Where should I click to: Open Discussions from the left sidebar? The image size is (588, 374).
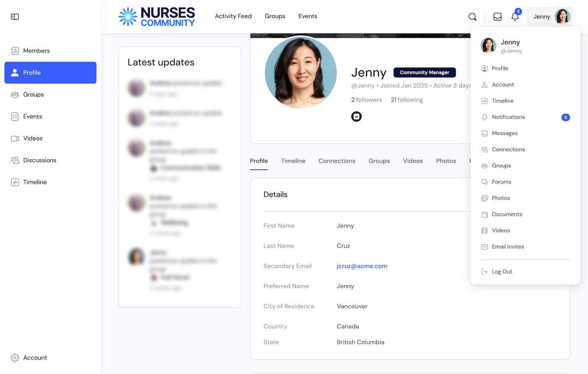click(x=40, y=160)
